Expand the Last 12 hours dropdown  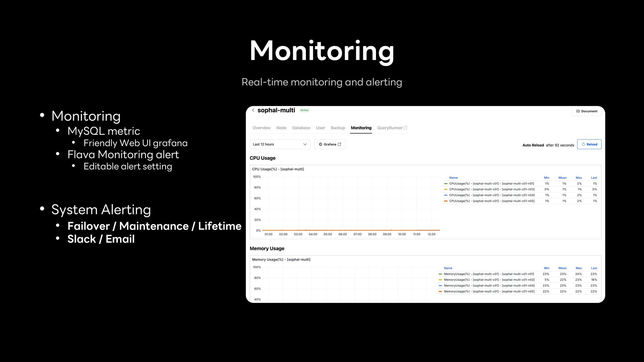(280, 144)
